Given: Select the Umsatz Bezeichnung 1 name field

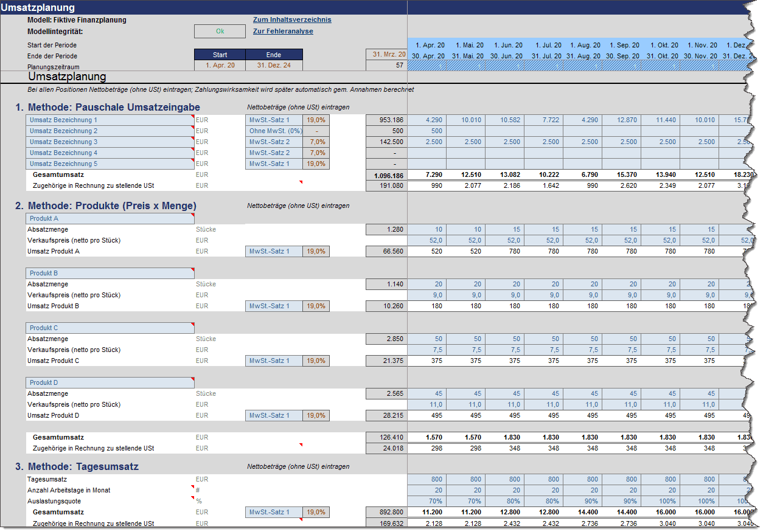Looking at the screenshot, I should click(110, 120).
